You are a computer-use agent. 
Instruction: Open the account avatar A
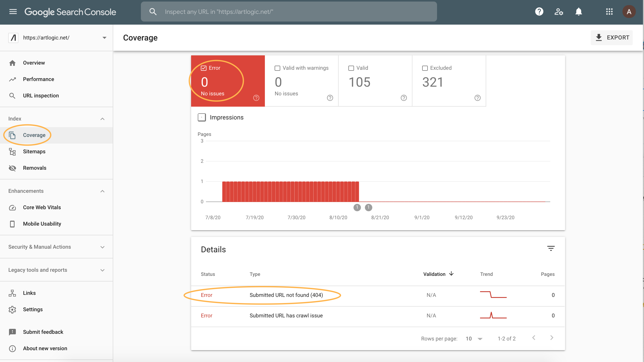click(629, 12)
